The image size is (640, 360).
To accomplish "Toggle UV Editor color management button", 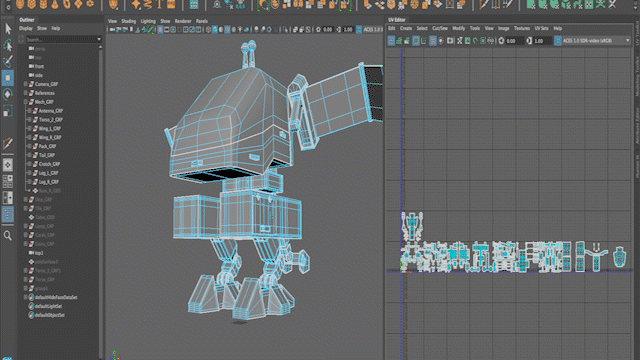I will (558, 41).
